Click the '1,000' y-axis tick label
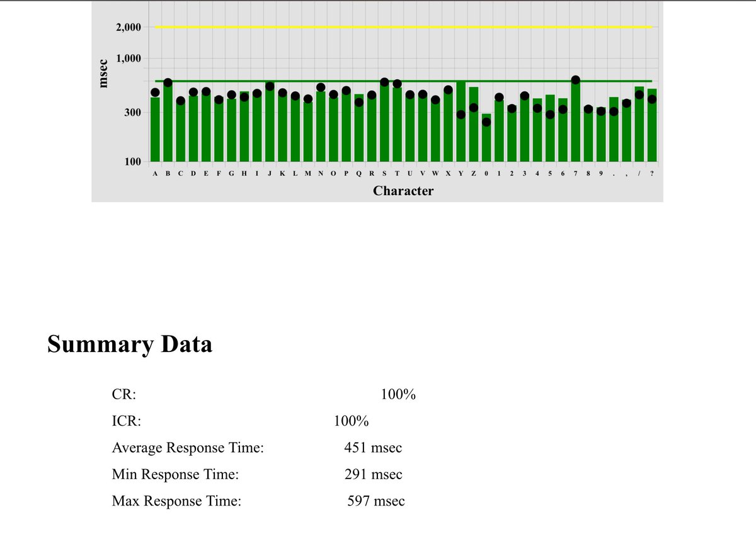Image resolution: width=756 pixels, height=539 pixels. tap(127, 59)
